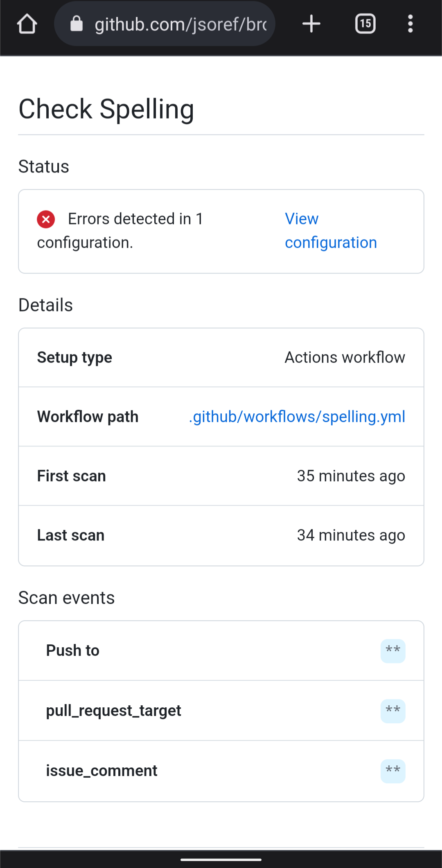
Task: Select the Last scan row
Action: pyautogui.click(x=221, y=535)
